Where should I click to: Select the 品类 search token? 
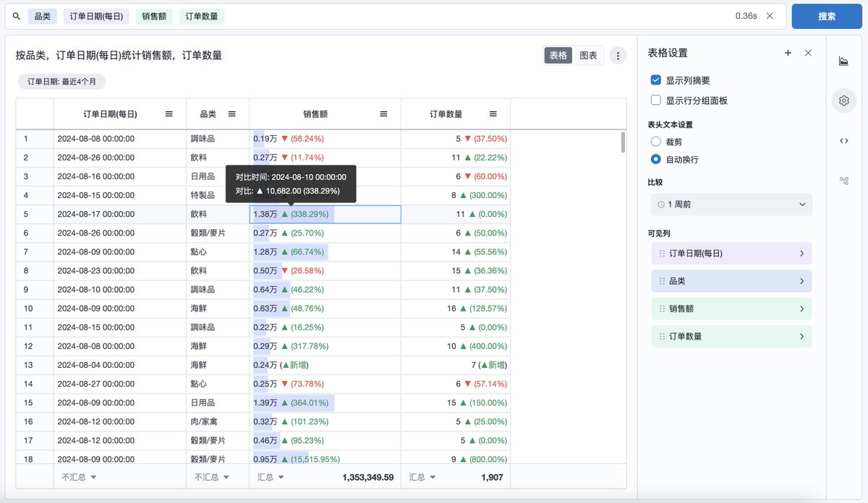(42, 16)
